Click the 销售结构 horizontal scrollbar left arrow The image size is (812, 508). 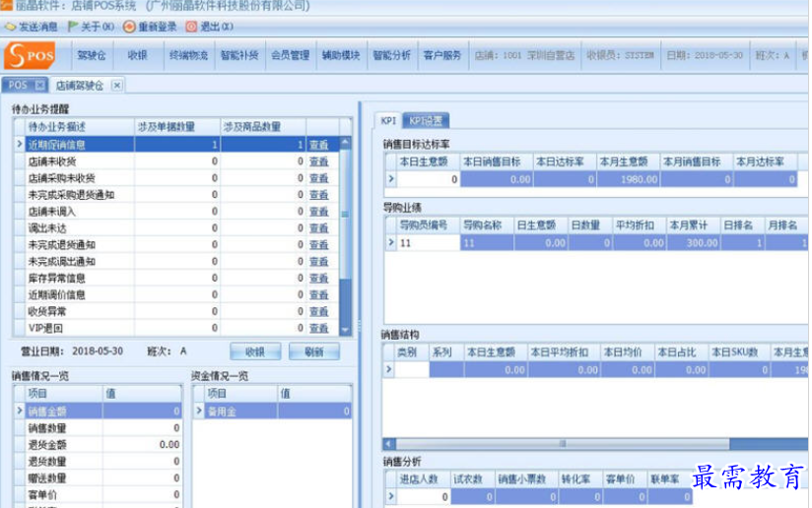[389, 444]
